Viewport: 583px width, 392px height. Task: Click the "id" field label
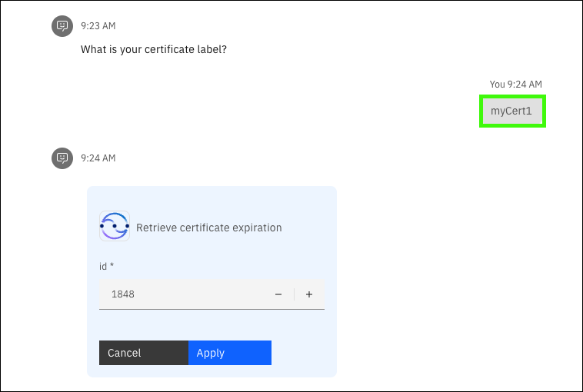(x=103, y=266)
